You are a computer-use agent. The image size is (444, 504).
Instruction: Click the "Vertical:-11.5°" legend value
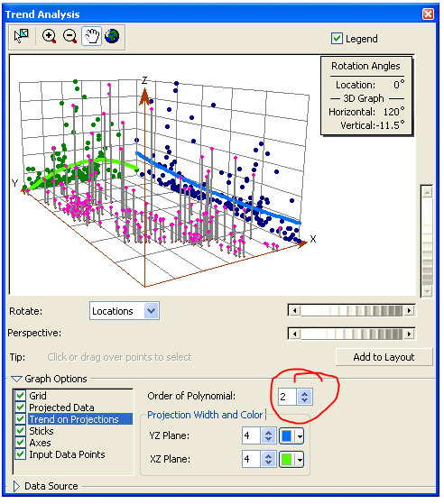[x=373, y=124]
